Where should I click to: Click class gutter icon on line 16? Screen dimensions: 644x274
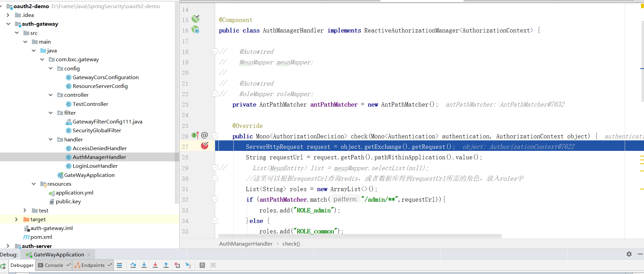[x=195, y=30]
